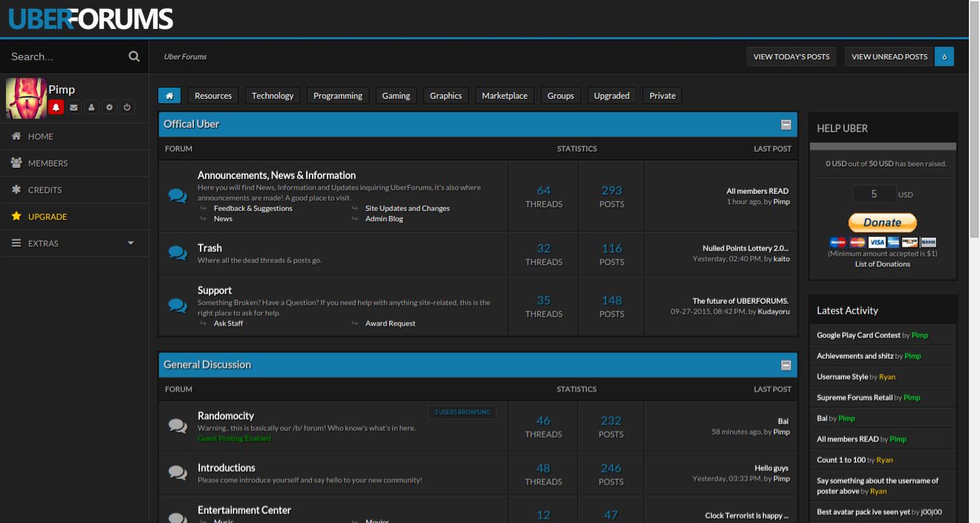Screen dimensions: 980x523
Task: Click the donation amount input field
Action: (x=874, y=194)
